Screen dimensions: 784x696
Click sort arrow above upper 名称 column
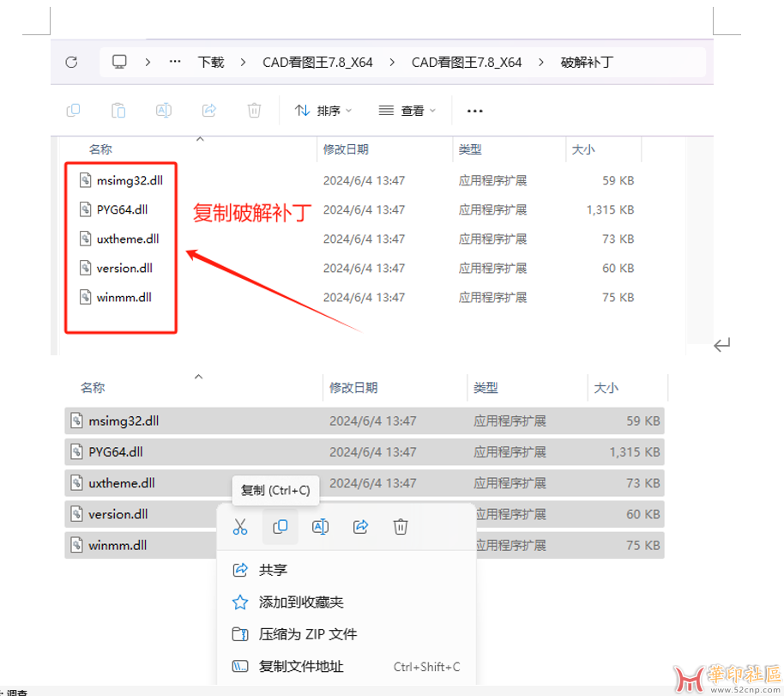point(200,139)
